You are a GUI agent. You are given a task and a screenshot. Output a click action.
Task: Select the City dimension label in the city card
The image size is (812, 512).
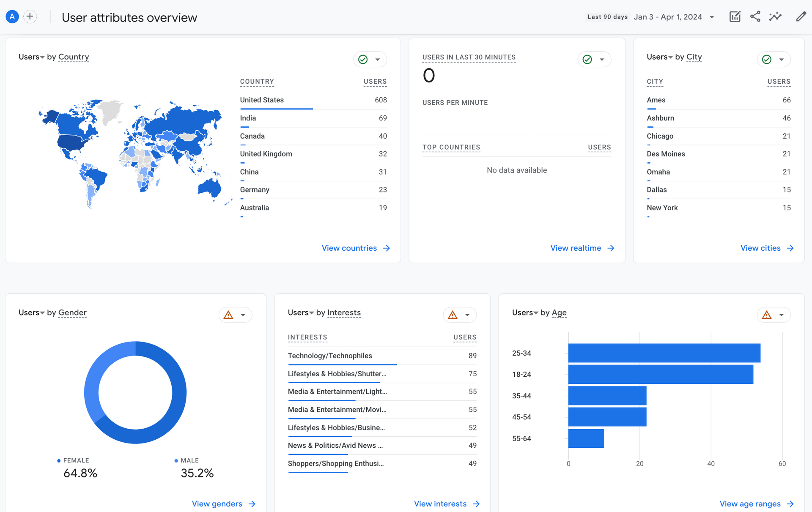pos(694,57)
